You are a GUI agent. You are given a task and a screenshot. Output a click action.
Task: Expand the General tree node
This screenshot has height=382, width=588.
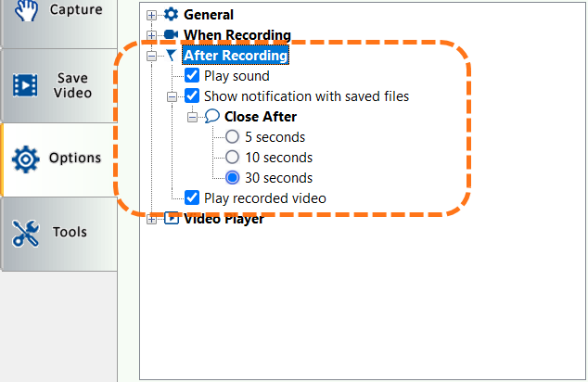152,15
